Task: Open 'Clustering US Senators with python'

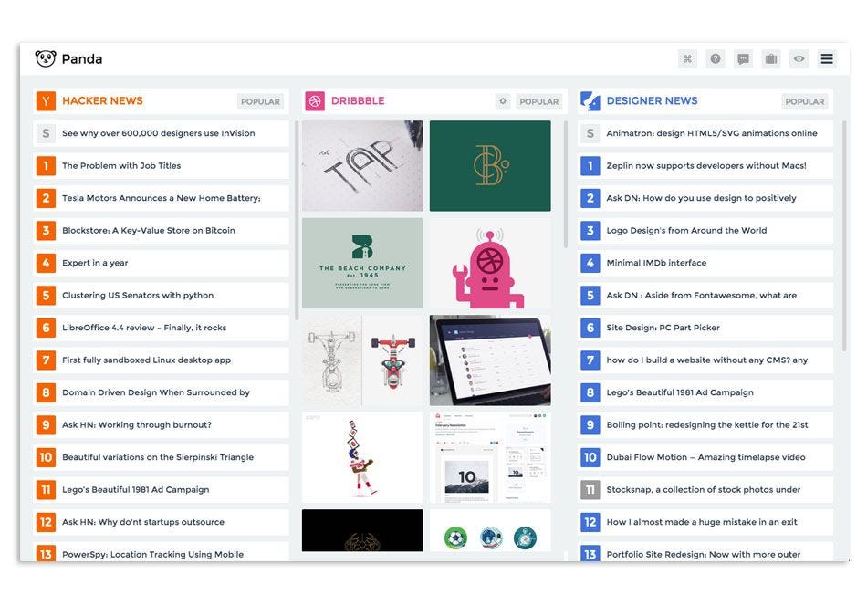Action: pos(161,296)
